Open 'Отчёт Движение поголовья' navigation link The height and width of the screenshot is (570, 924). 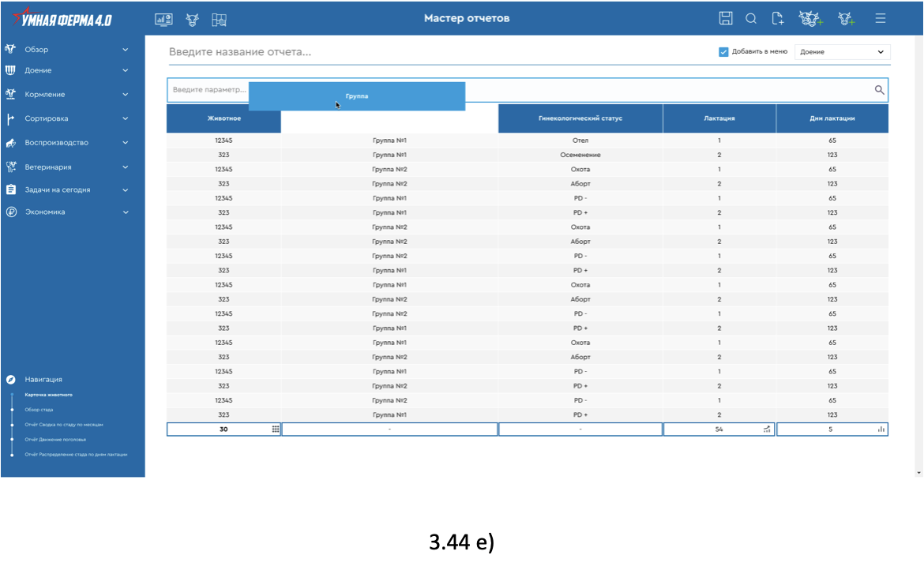[55, 439]
